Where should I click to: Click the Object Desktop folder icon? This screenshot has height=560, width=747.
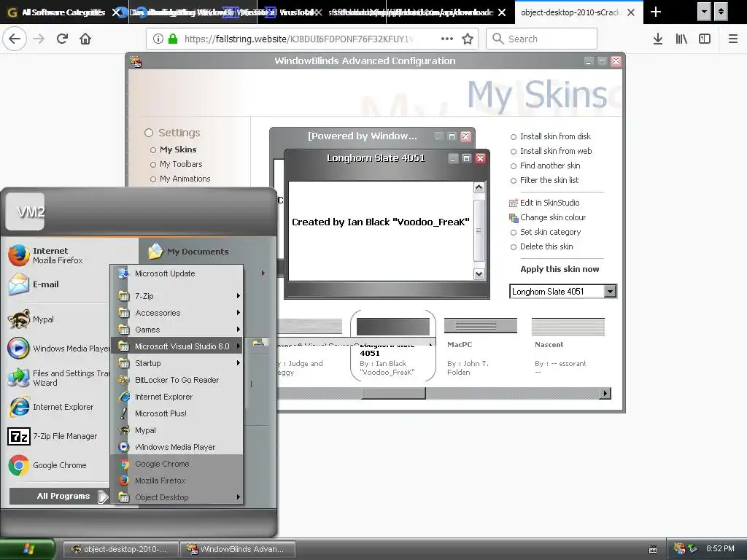(x=124, y=497)
